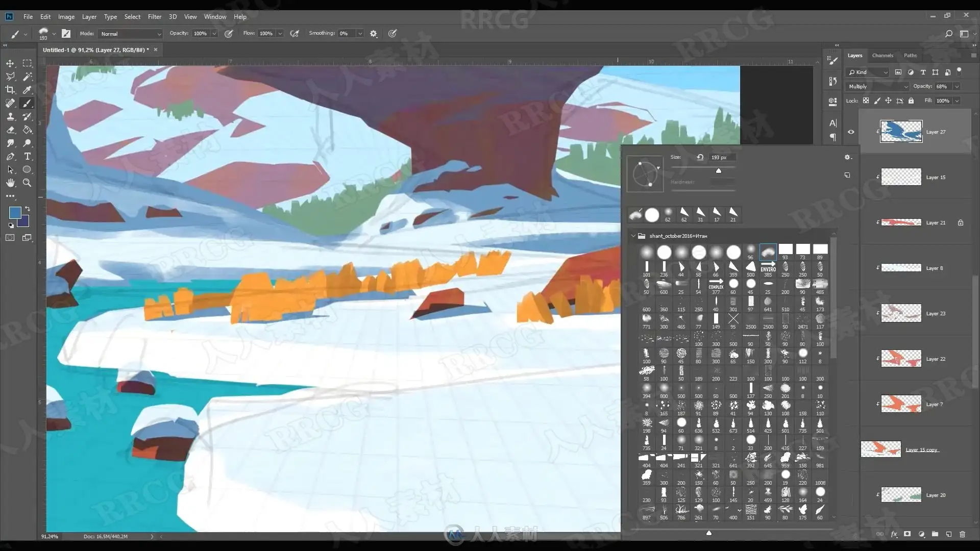Open the layer Fill dropdown
The width and height of the screenshot is (980, 551).
point(957,101)
